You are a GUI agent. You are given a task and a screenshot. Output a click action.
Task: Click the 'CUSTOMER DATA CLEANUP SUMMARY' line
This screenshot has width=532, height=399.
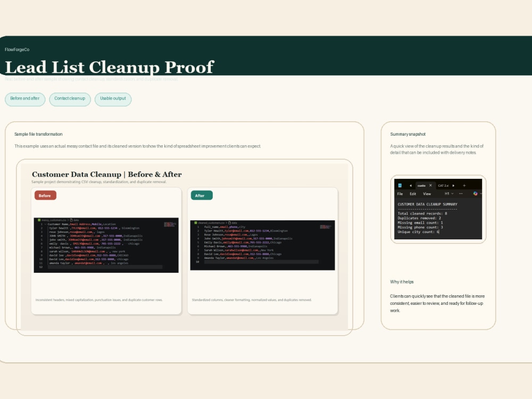tap(428, 204)
